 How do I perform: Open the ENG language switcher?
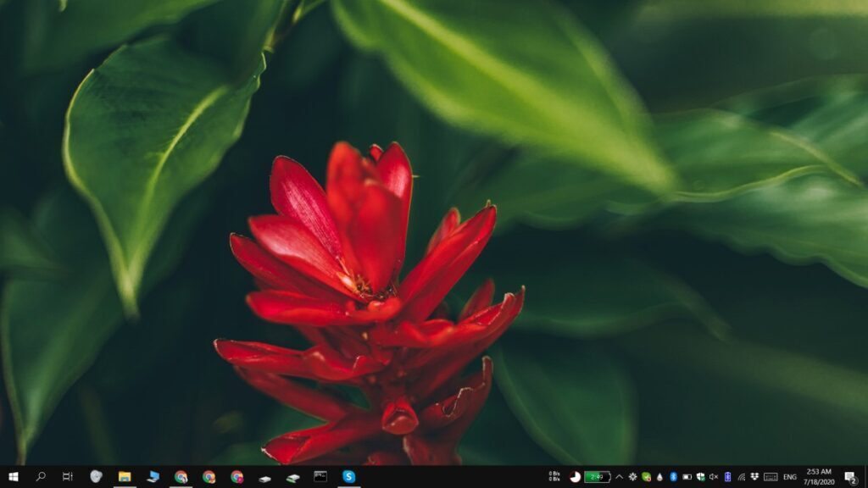790,475
